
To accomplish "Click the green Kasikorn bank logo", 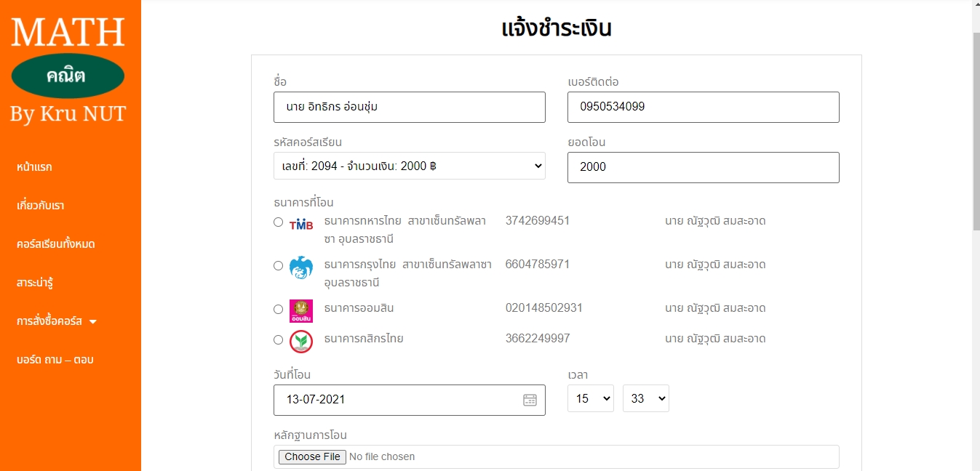I will (300, 341).
